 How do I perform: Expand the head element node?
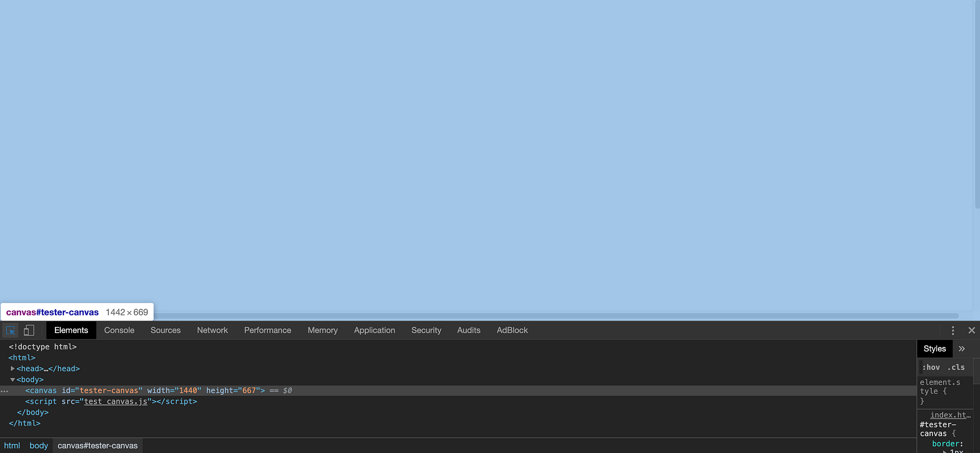click(13, 368)
